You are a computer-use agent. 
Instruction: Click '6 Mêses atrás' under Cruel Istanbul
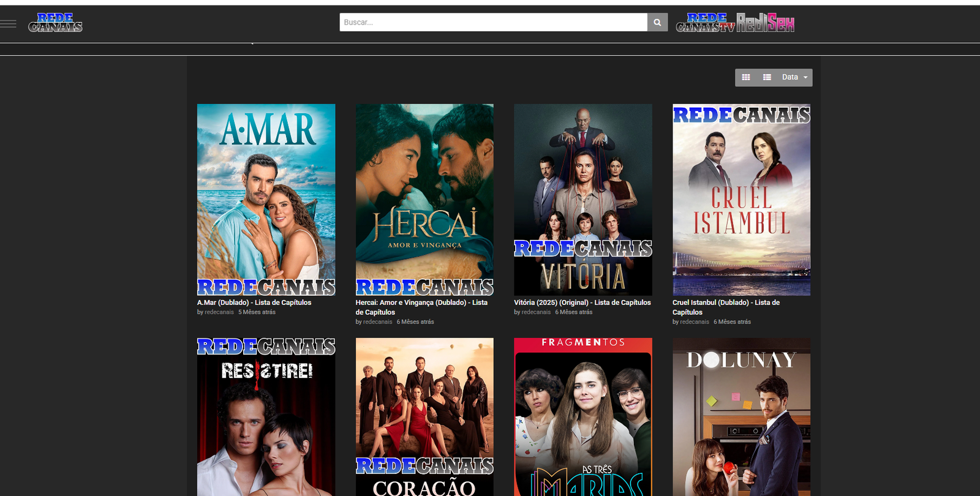coord(732,322)
